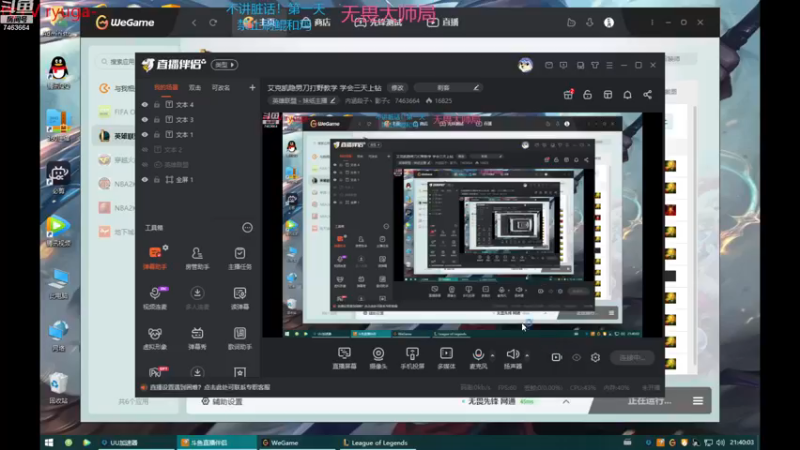Click the WeGame back arrow
Image resolution: width=800 pixels, height=450 pixels.
(x=194, y=22)
